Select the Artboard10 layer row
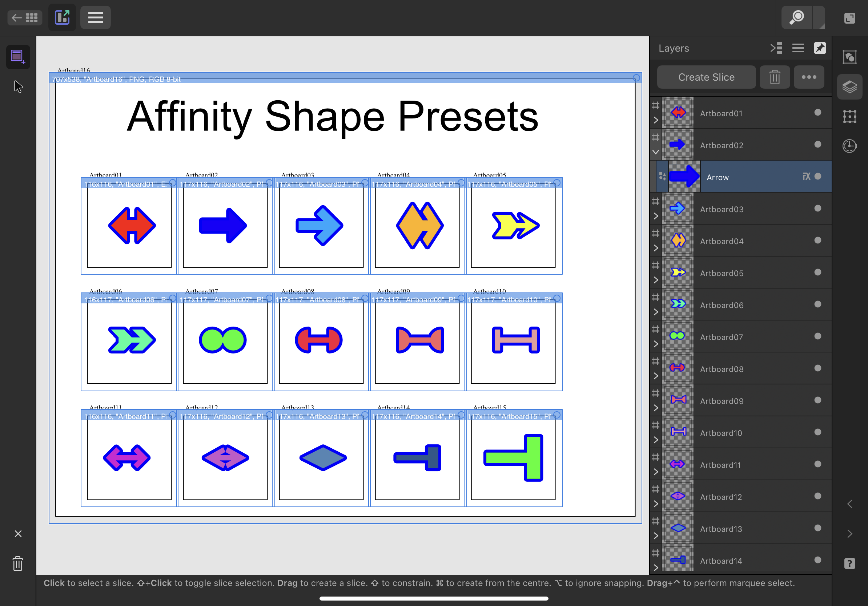Screen dimensions: 868x606 pyautogui.click(x=740, y=432)
